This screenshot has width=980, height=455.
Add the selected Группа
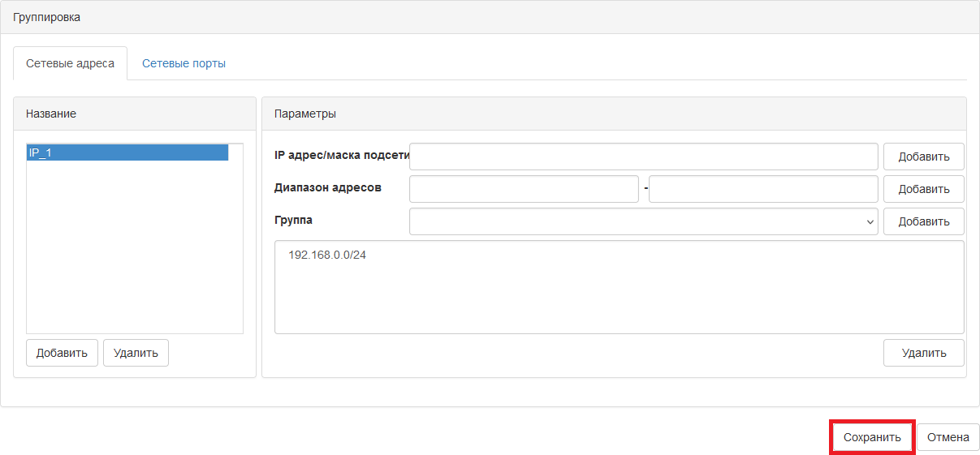pos(923,221)
